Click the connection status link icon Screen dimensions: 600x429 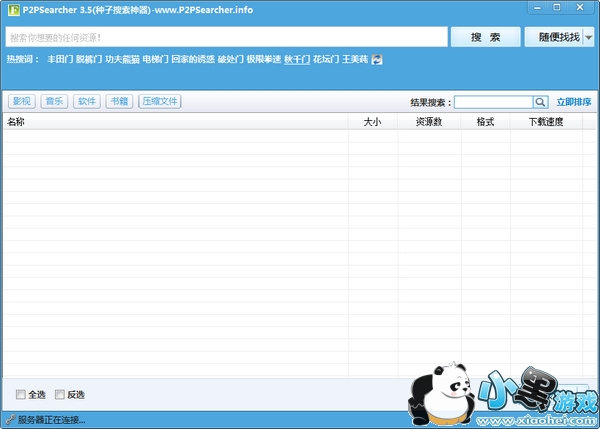point(10,419)
